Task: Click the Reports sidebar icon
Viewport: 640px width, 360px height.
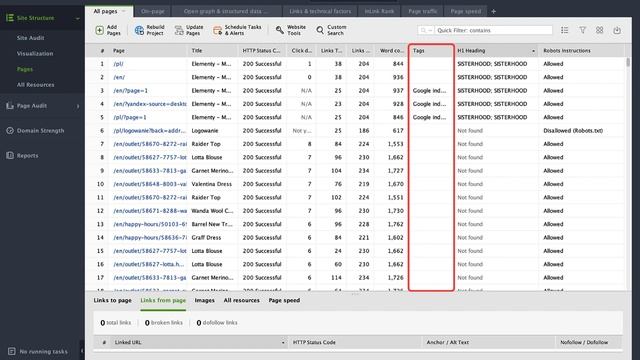Action: coord(10,156)
